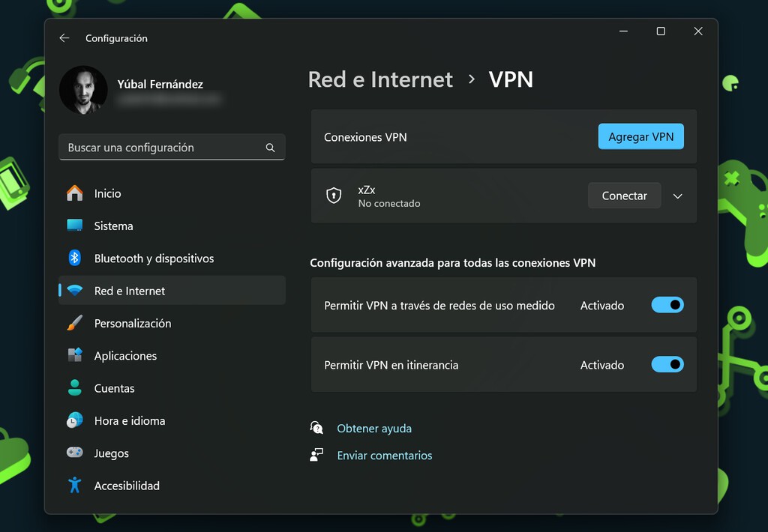Screen dimensions: 768x532
Task: Go to Red e Internet via the breadcrumb
Action: coord(380,79)
